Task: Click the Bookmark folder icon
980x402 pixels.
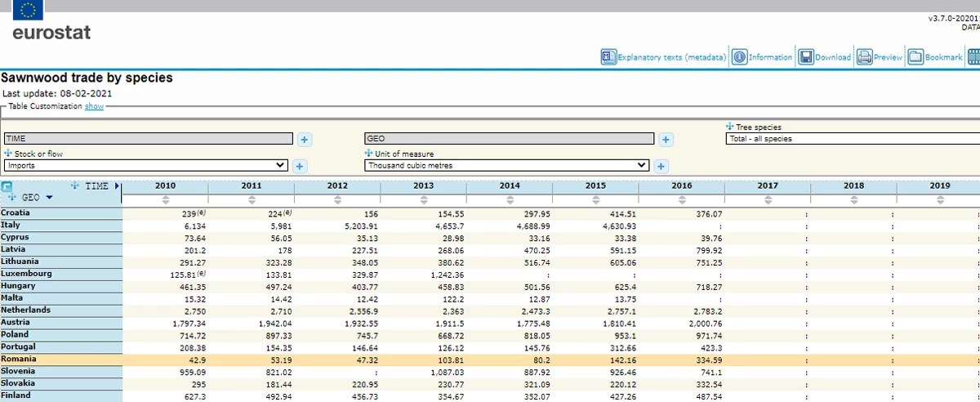Action: point(915,57)
